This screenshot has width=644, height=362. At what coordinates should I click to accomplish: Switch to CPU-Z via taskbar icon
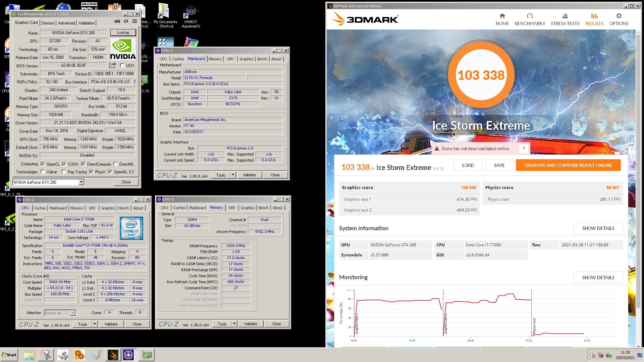tap(128, 355)
